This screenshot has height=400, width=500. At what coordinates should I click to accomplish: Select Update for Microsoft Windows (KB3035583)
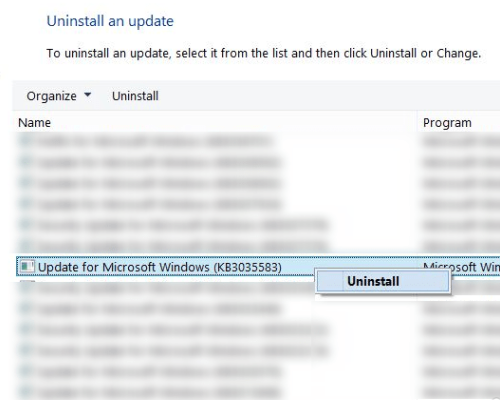160,267
